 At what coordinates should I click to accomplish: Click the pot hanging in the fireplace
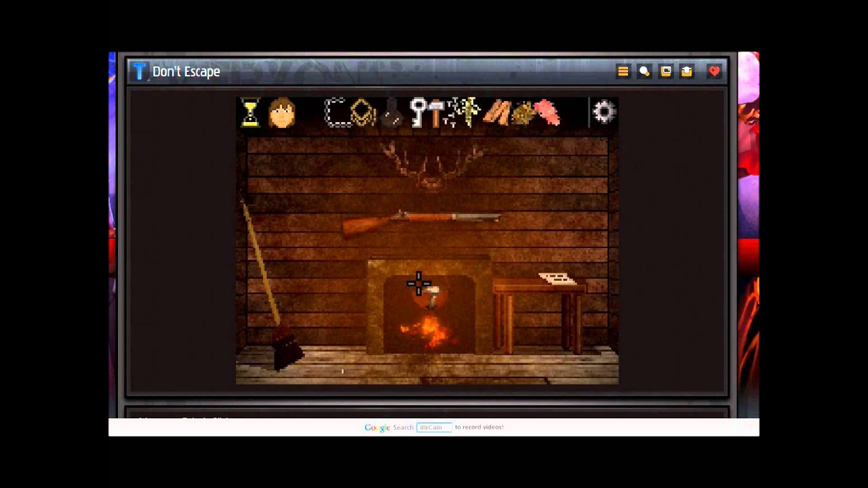click(x=429, y=296)
